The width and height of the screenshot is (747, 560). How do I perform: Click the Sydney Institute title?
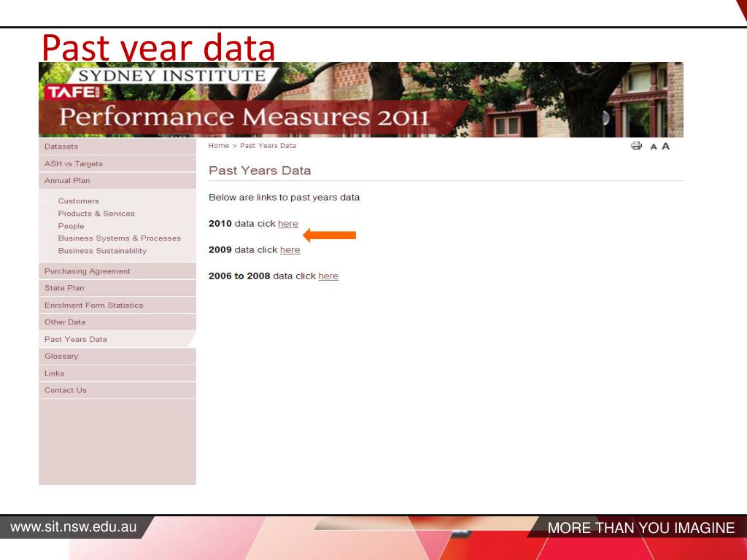[171, 76]
